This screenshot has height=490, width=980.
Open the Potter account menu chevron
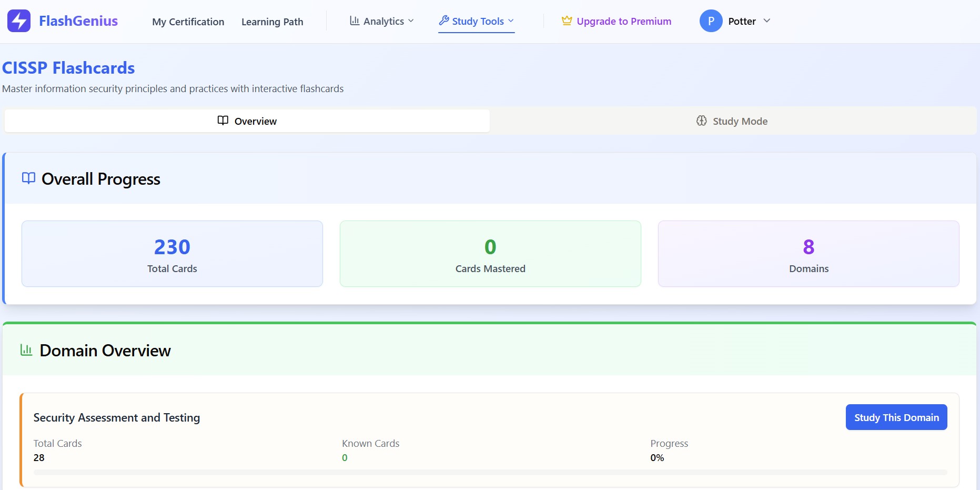point(766,21)
